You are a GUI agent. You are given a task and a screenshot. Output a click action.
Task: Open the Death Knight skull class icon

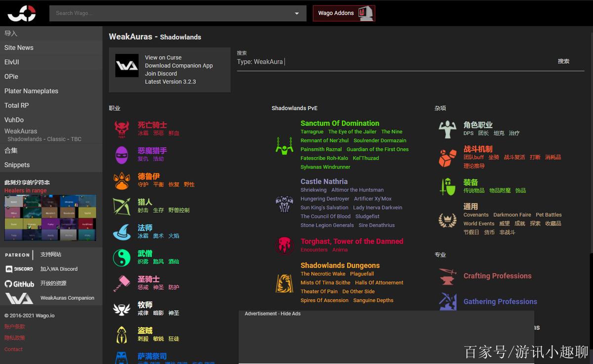(122, 129)
